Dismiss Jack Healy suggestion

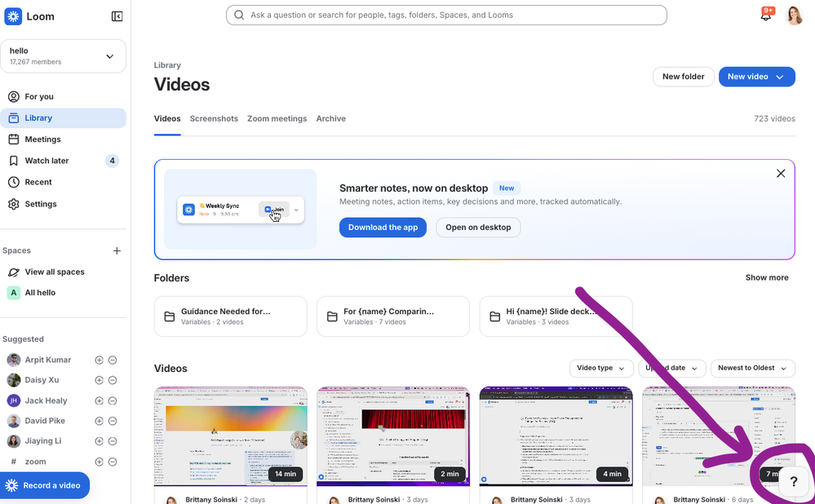[113, 400]
